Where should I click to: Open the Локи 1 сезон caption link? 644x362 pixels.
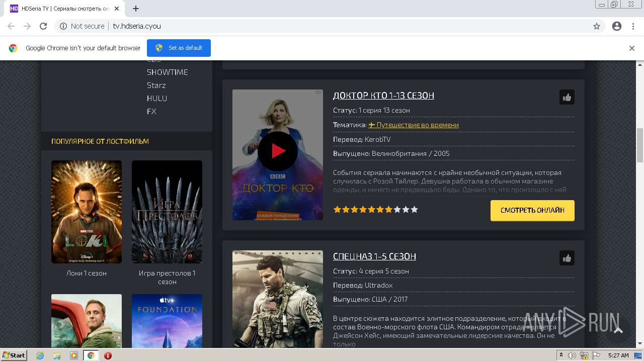(x=87, y=274)
